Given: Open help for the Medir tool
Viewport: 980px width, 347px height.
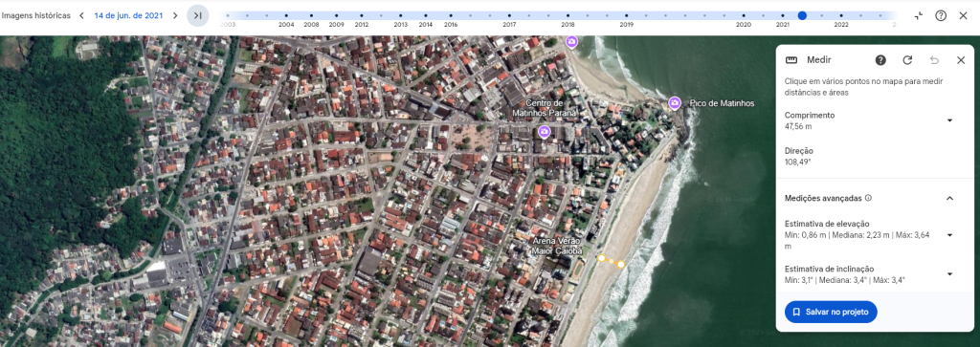Looking at the screenshot, I should pos(880,60).
